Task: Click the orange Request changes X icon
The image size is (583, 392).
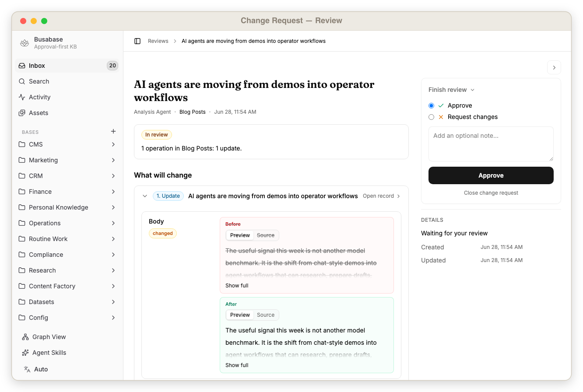Action: click(x=441, y=117)
